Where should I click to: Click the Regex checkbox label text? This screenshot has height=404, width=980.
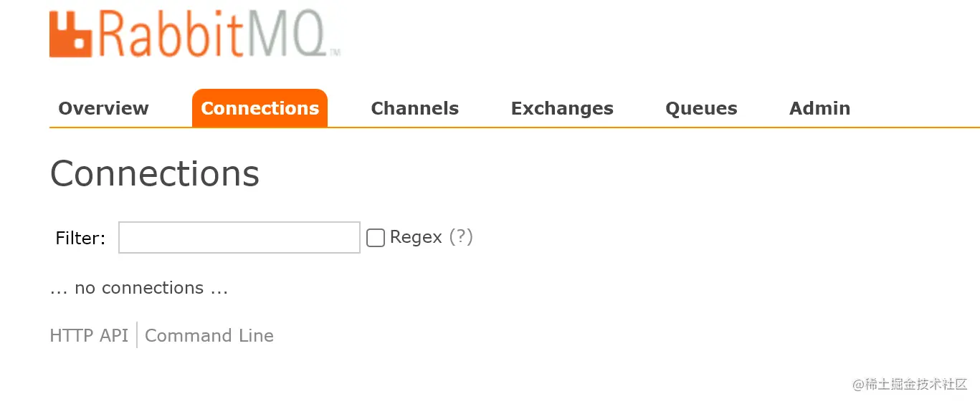click(x=416, y=237)
